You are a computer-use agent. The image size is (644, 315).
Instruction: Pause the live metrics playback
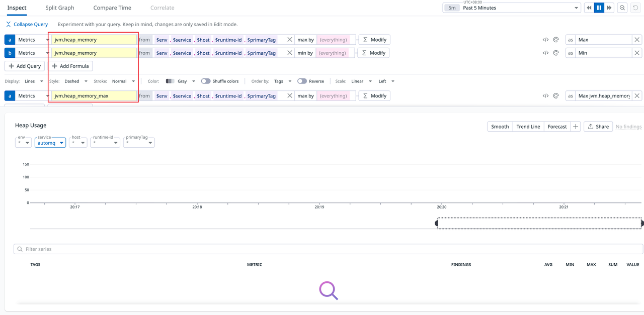tap(598, 8)
